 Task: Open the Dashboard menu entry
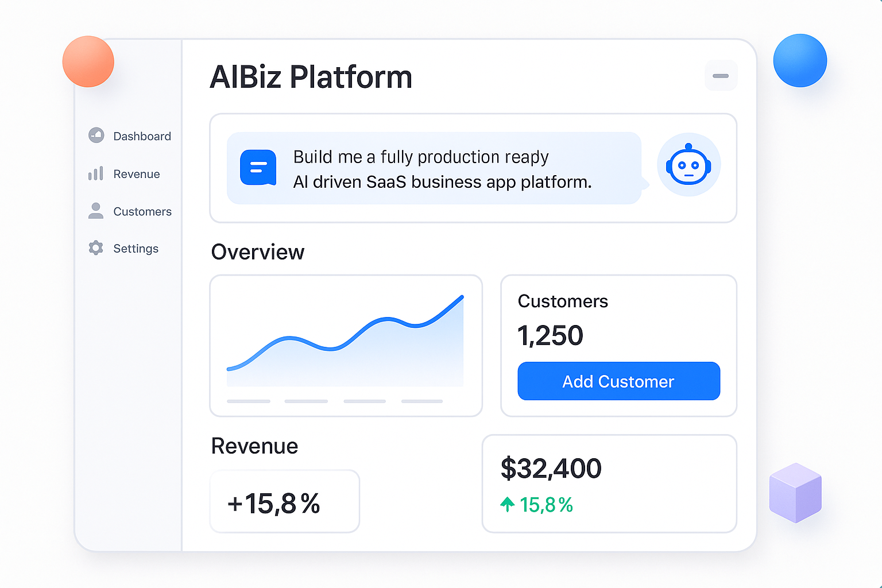(x=142, y=136)
